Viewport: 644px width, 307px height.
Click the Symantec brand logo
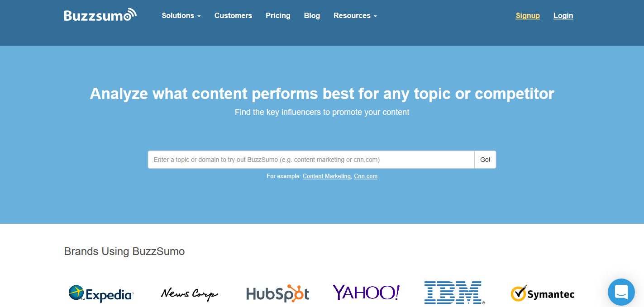pos(543,294)
